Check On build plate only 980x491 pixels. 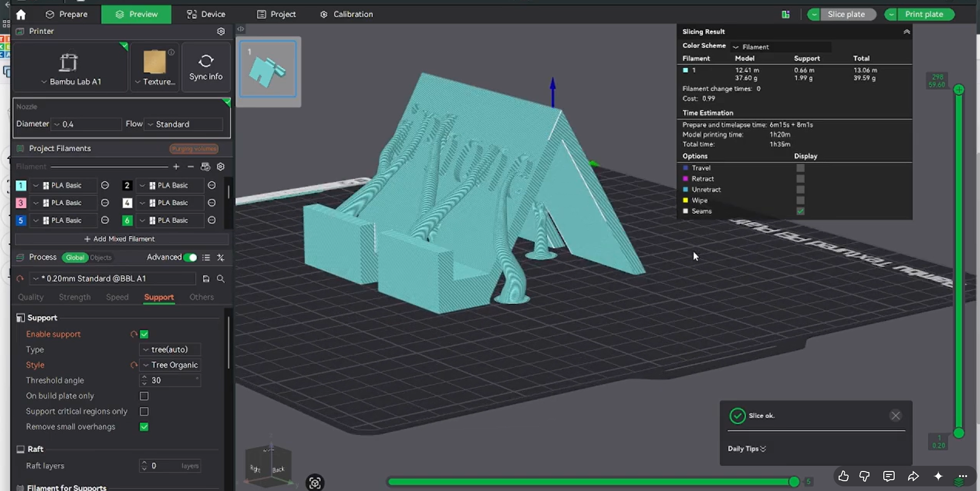[144, 396]
